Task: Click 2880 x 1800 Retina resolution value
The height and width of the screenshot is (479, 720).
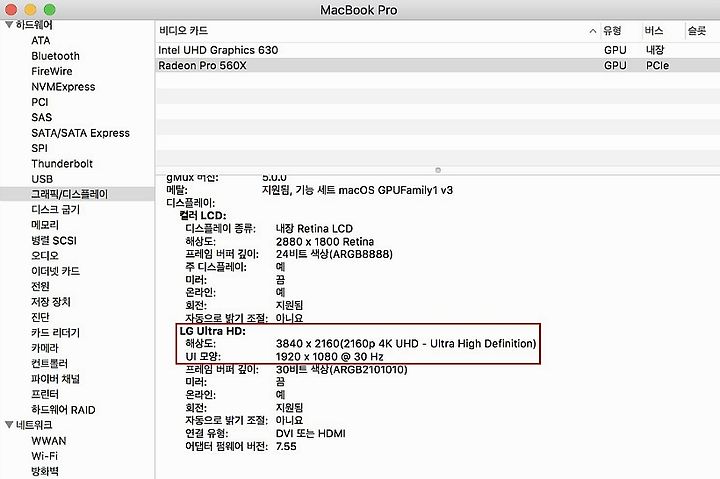Action: (325, 242)
